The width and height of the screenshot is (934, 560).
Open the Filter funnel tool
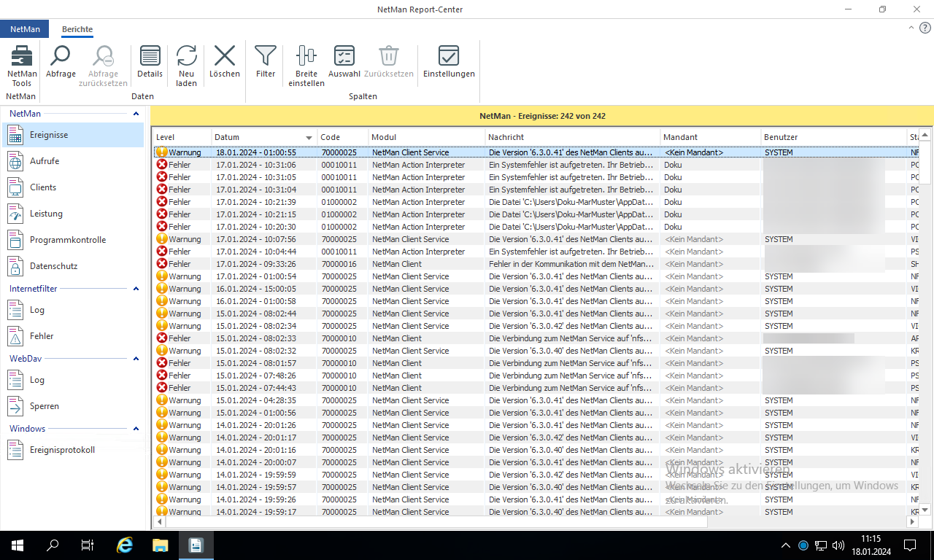[x=266, y=57]
